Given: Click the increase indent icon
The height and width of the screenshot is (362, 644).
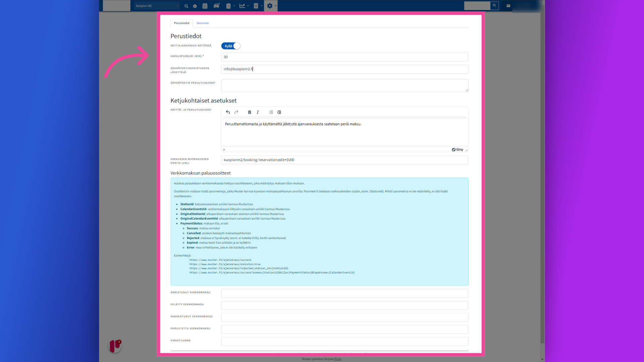Looking at the screenshot, I should tap(279, 112).
